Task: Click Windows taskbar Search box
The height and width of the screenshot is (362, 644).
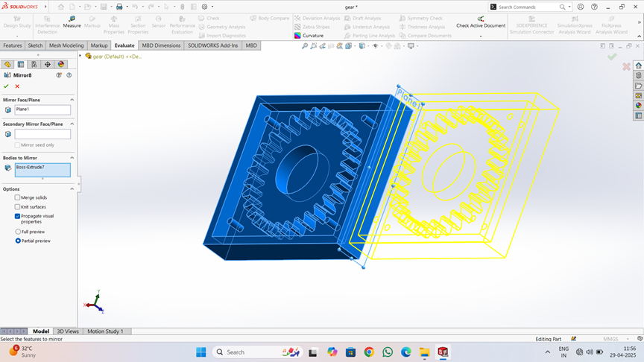Action: pyautogui.click(x=257, y=352)
